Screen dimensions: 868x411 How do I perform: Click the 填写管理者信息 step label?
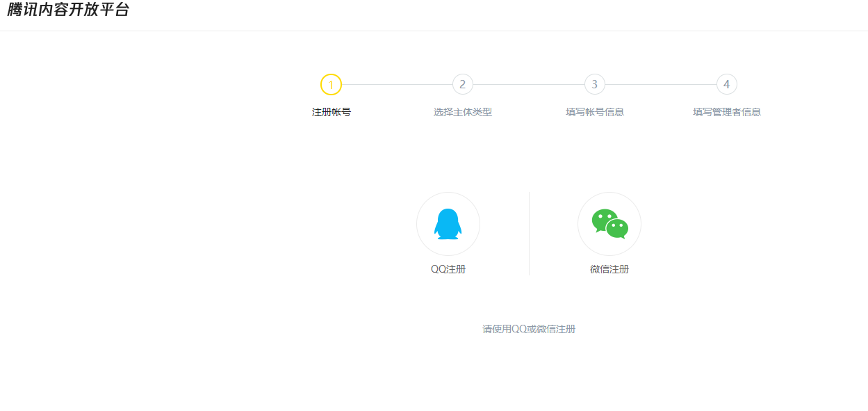[727, 112]
